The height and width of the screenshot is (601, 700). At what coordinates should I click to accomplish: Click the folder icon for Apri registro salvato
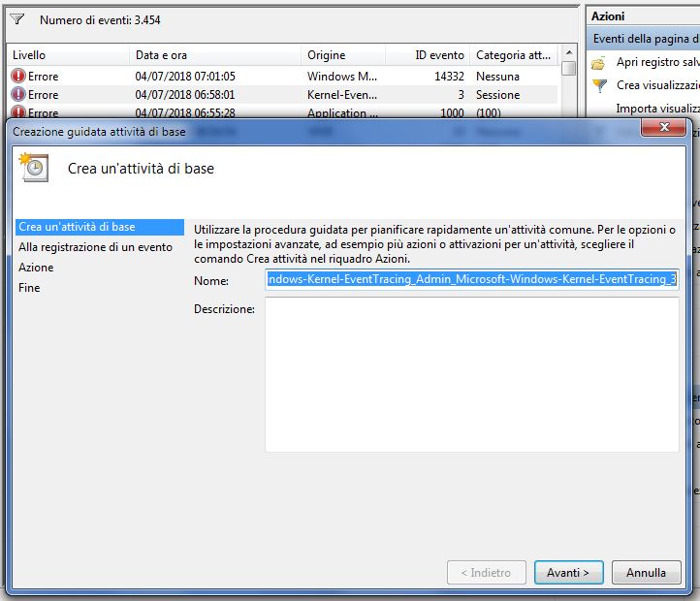(599, 62)
